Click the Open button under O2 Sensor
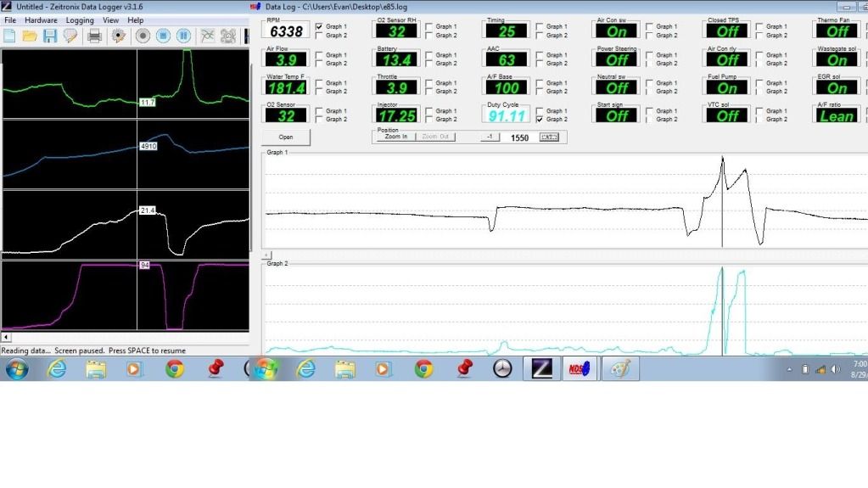 [286, 137]
